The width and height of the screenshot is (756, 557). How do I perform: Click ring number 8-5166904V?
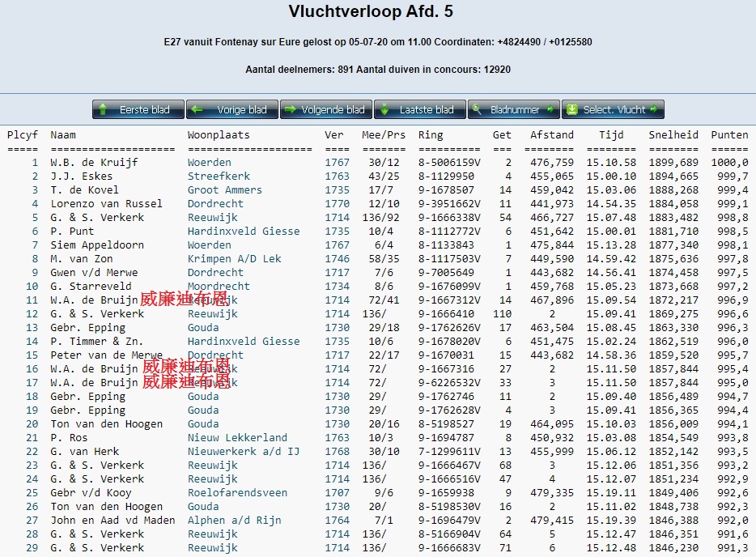(x=449, y=534)
